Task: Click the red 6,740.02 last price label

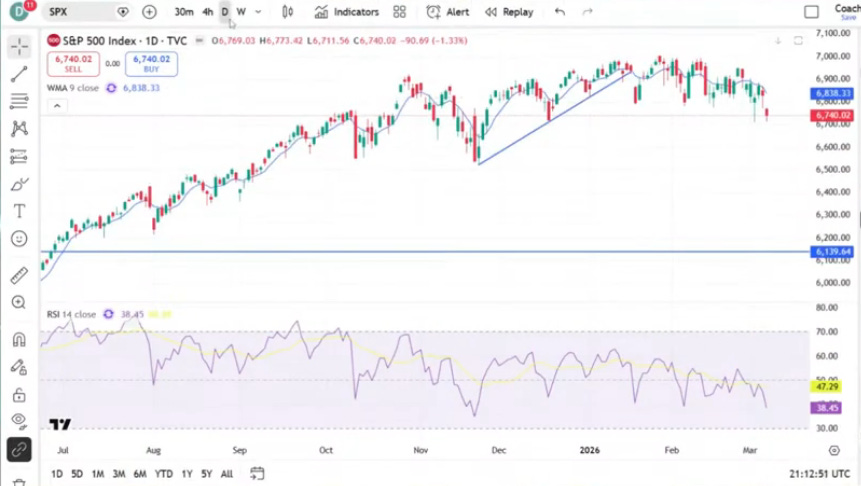Action: (832, 115)
